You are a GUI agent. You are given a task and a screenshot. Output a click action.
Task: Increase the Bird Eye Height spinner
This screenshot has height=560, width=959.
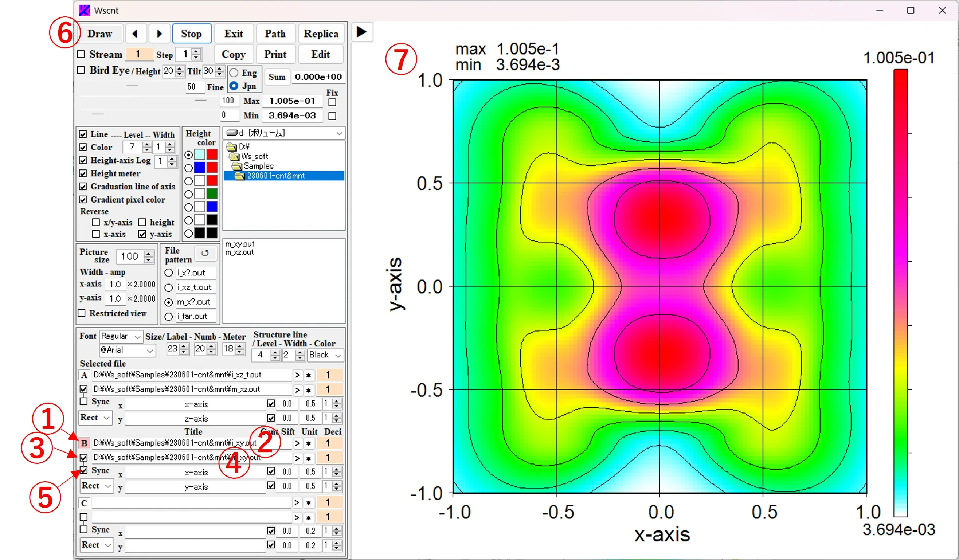[180, 68]
